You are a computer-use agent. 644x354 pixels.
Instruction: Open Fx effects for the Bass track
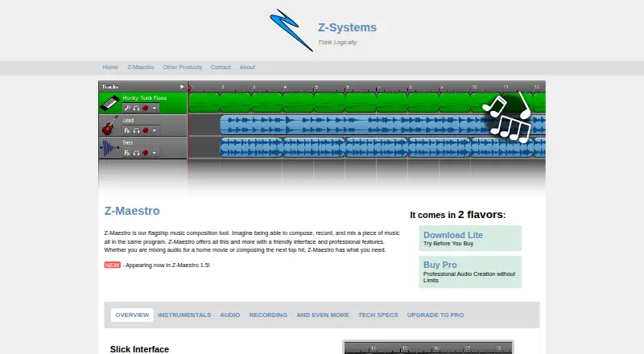pyautogui.click(x=127, y=153)
